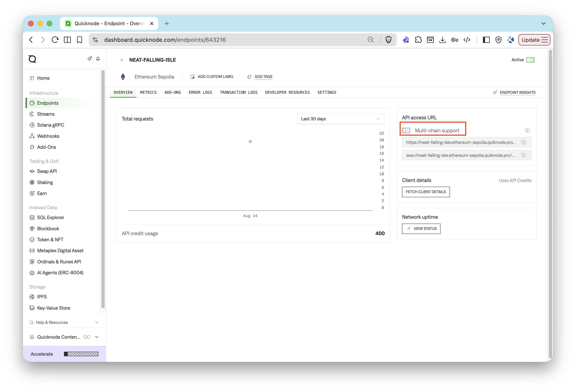Toggle the Active endpoint switch
The width and height of the screenshot is (576, 392).
point(530,60)
